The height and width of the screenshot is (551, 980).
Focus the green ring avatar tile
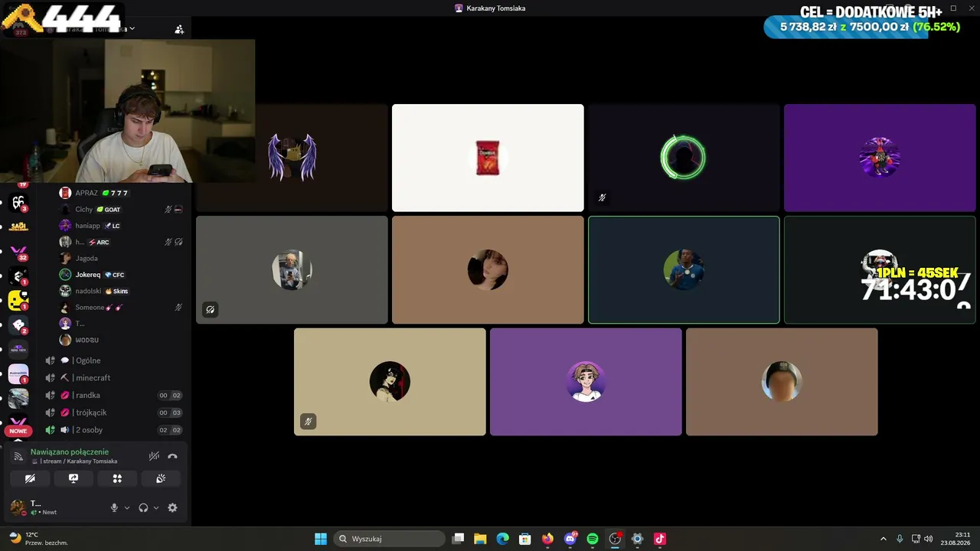(x=684, y=158)
